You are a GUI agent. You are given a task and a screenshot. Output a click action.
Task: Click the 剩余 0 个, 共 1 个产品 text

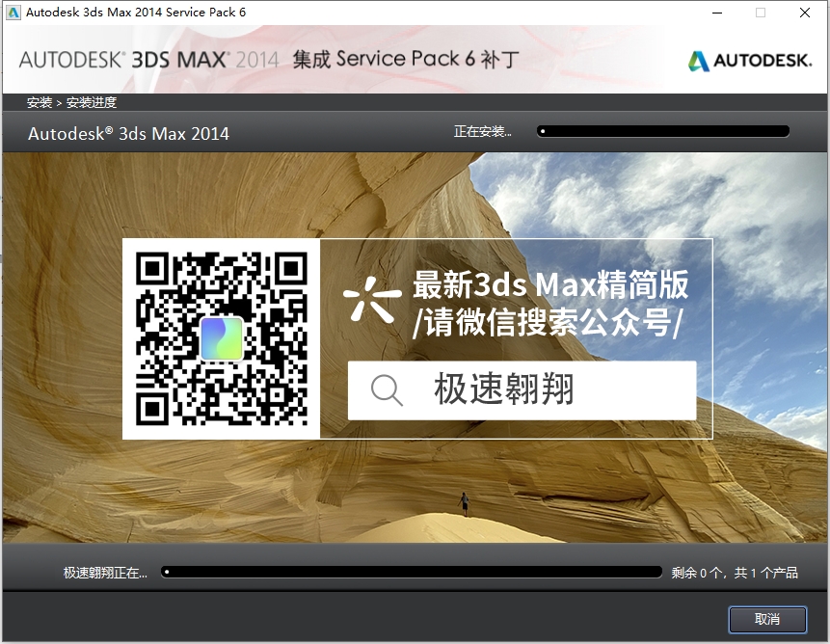(735, 573)
